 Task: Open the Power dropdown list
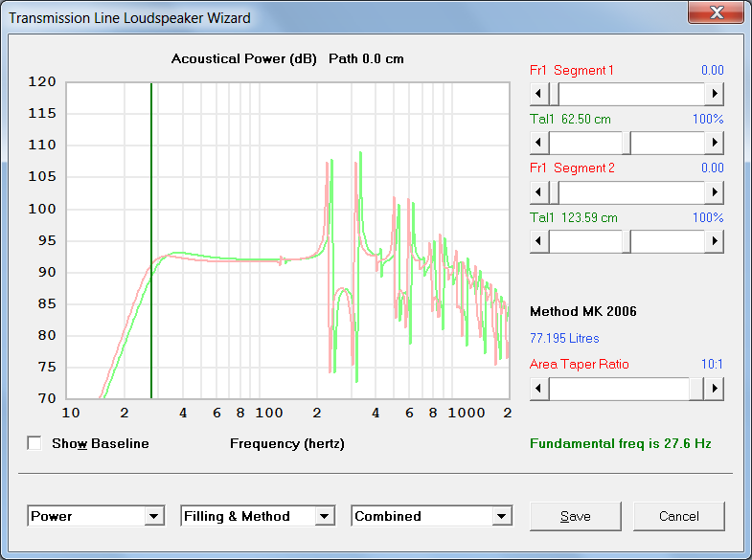(x=154, y=516)
